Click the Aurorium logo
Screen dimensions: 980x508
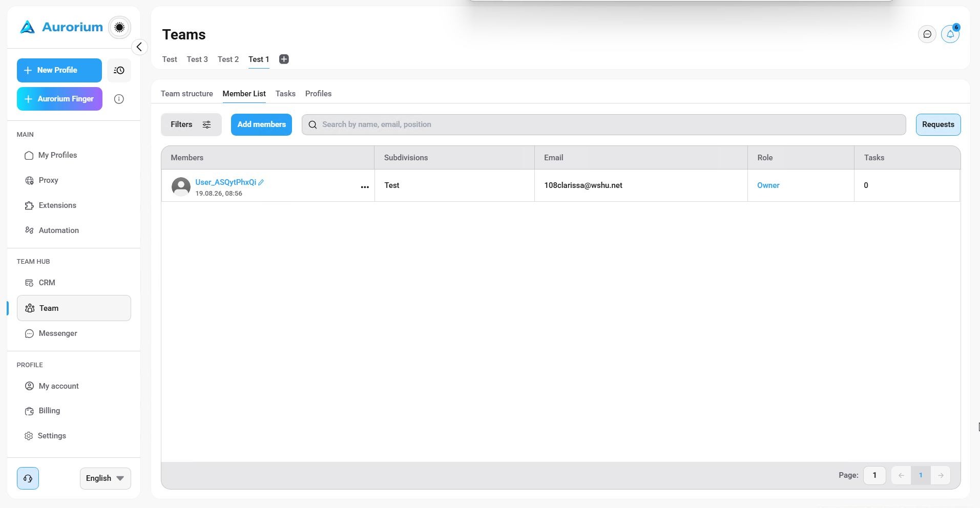[x=61, y=27]
